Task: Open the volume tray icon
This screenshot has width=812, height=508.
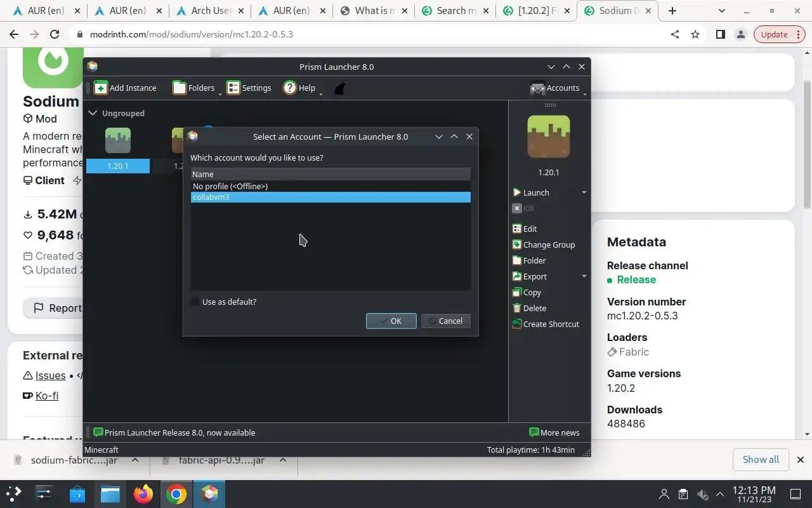Action: coord(702,494)
